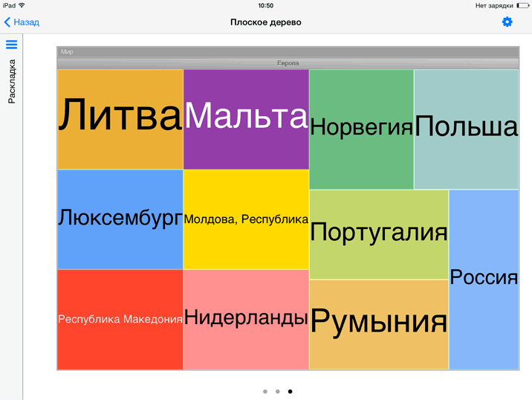Tap the battery status icon
Image resolution: width=532 pixels, height=400 pixels.
pos(523,5)
